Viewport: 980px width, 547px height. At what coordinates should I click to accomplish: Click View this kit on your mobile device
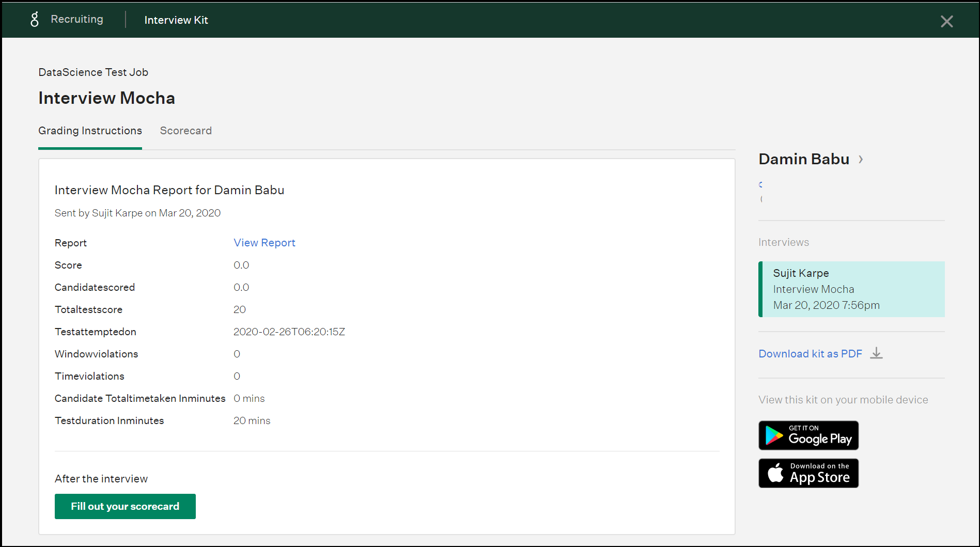843,400
